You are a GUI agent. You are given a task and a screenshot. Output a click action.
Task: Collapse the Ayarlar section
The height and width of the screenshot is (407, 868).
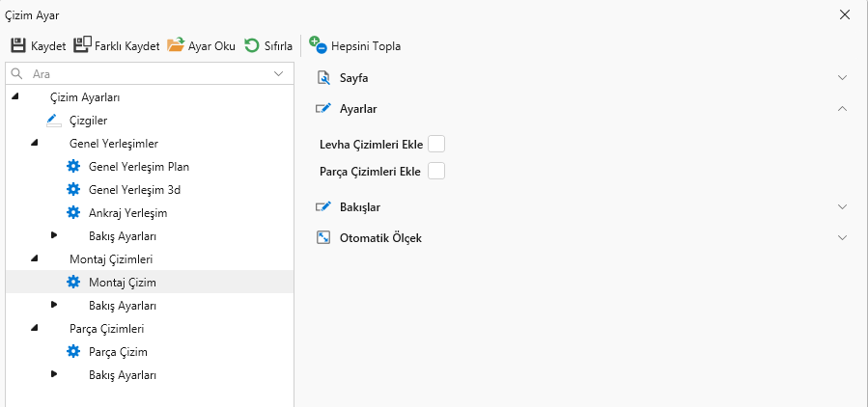842,109
